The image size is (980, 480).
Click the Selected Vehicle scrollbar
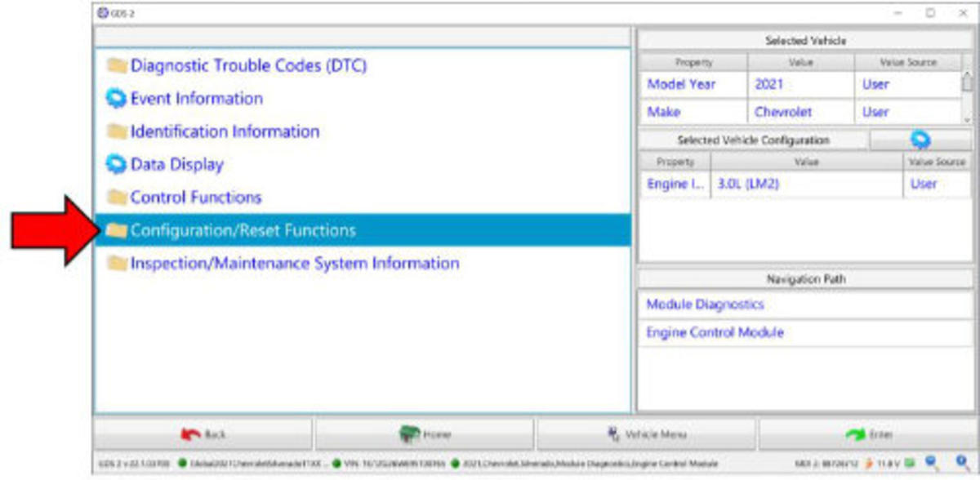pos(968,97)
